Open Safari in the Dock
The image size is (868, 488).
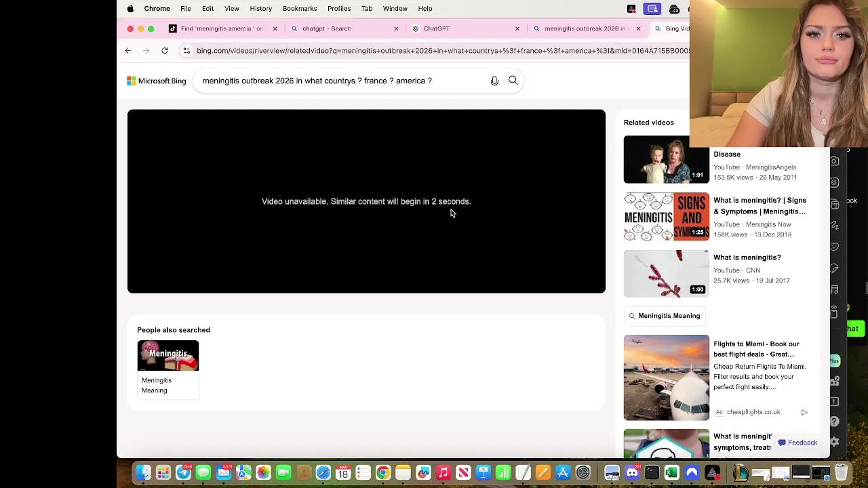click(323, 472)
